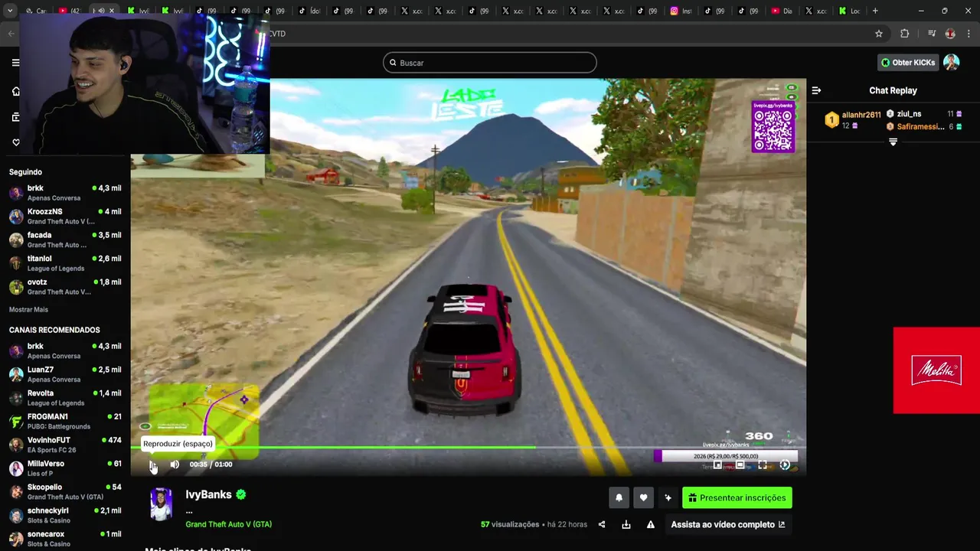Click the browser back arrow
Viewport: 980px width, 551px height.
coord(11,34)
